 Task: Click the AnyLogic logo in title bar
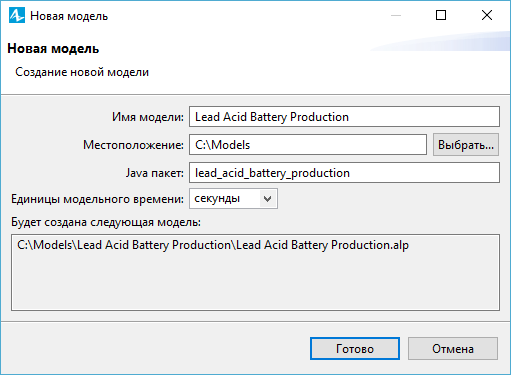click(17, 15)
